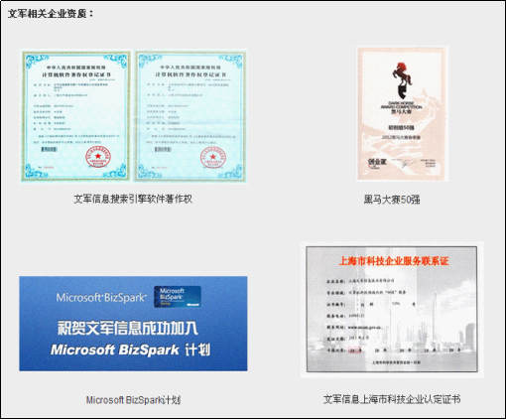Click caption Microsoft BizSpark计划
Screen dimensions: 506x420
tap(133, 400)
